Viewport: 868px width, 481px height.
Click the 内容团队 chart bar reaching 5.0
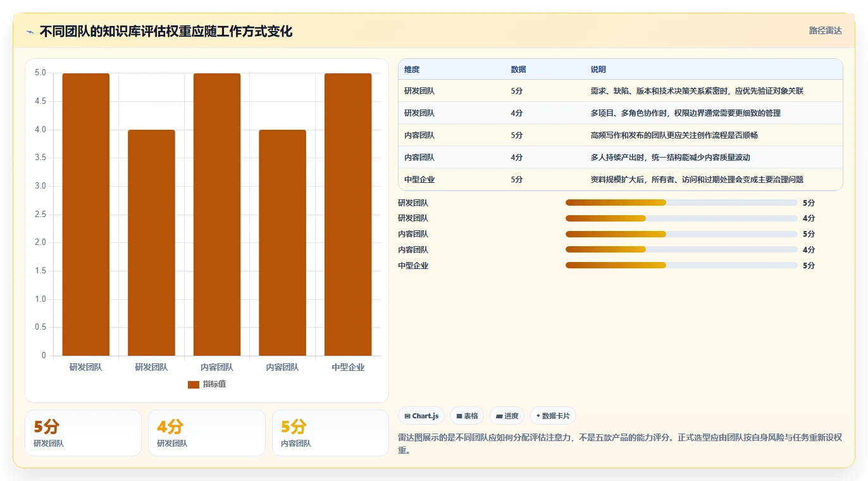tap(217, 215)
